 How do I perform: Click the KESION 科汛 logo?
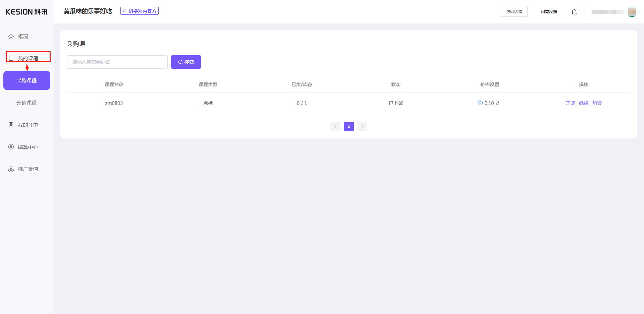pyautogui.click(x=27, y=12)
